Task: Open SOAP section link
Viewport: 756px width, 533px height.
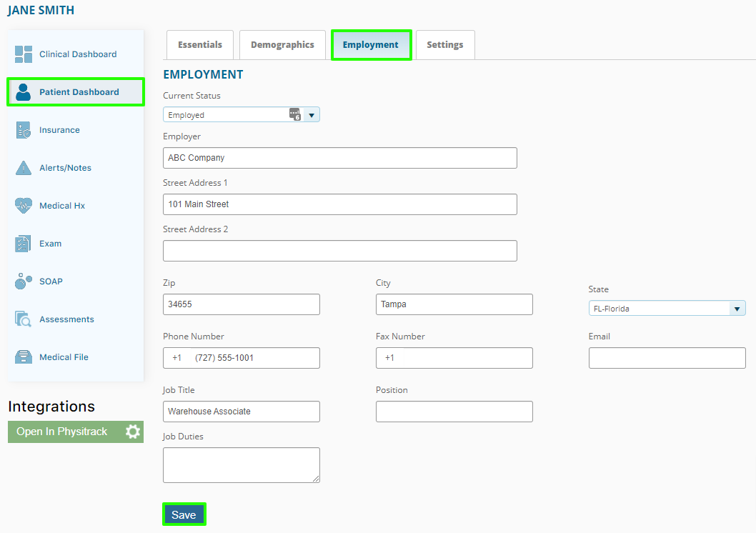Action: coord(51,282)
